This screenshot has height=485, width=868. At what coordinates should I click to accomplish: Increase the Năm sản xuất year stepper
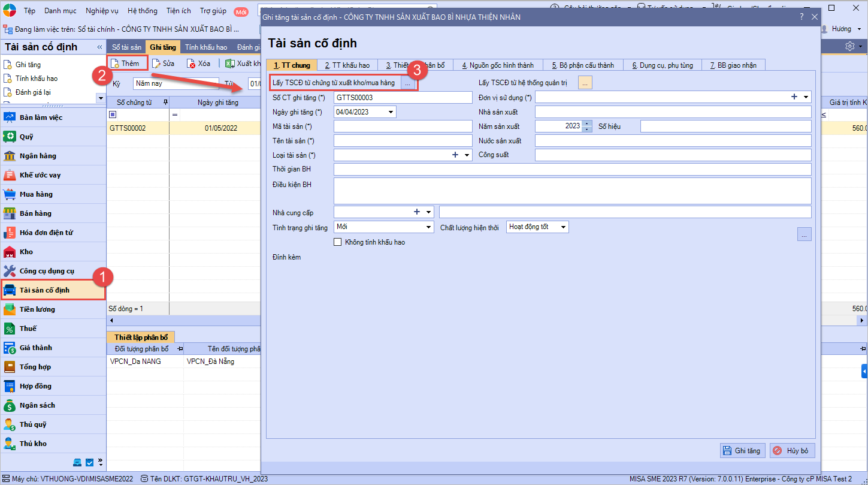coord(586,123)
